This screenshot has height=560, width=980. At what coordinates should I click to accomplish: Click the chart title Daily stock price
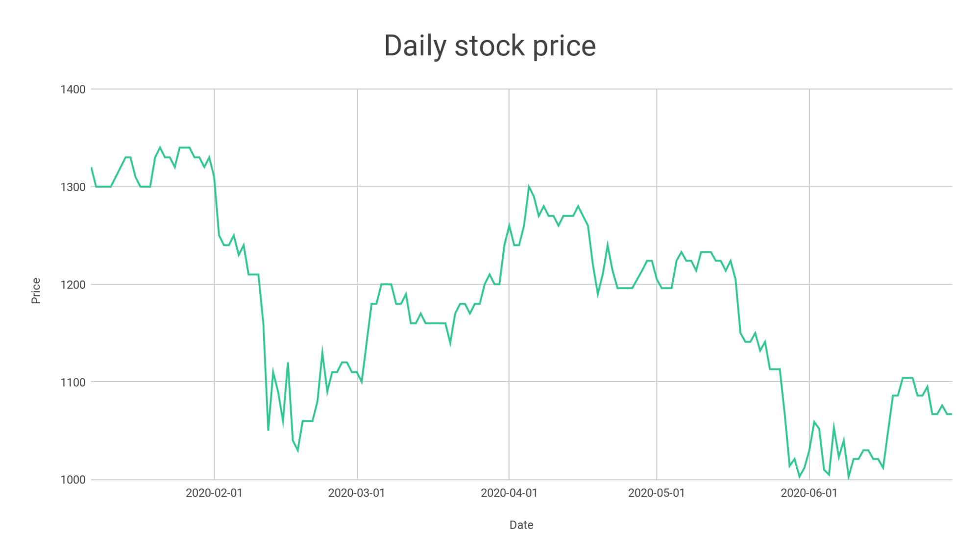click(490, 46)
